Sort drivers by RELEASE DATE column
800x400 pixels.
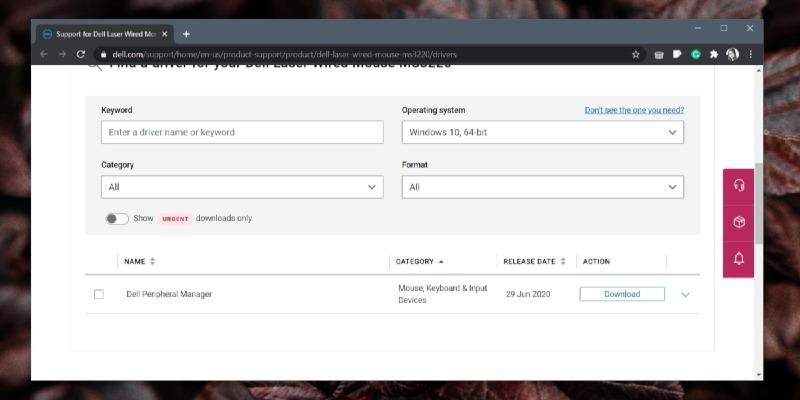click(x=534, y=261)
